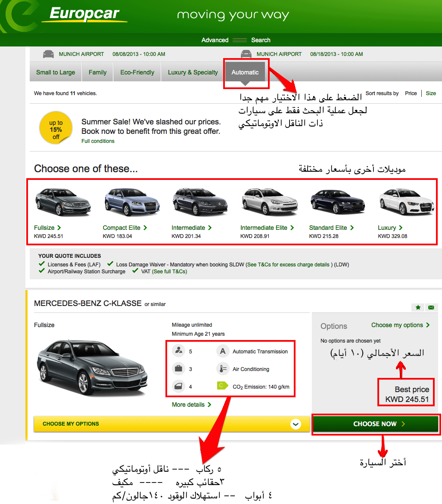Open the Luxury category link

point(390,228)
